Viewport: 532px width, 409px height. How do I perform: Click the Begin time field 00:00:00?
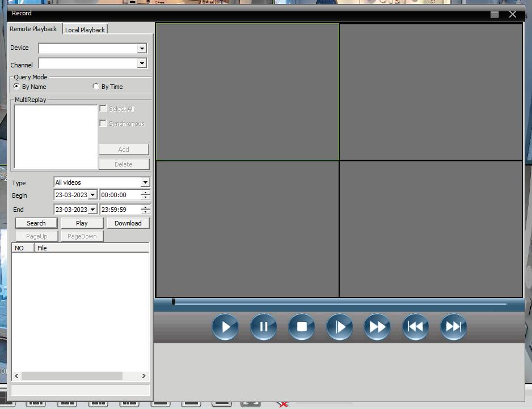(x=120, y=195)
